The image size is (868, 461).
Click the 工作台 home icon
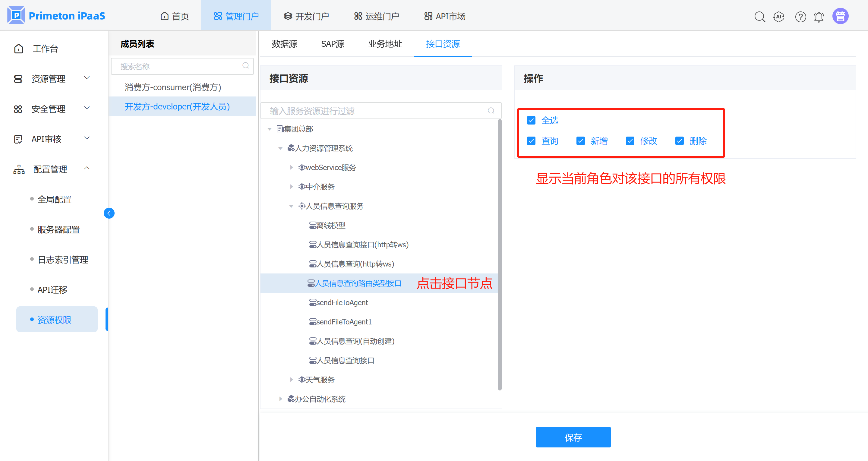19,49
